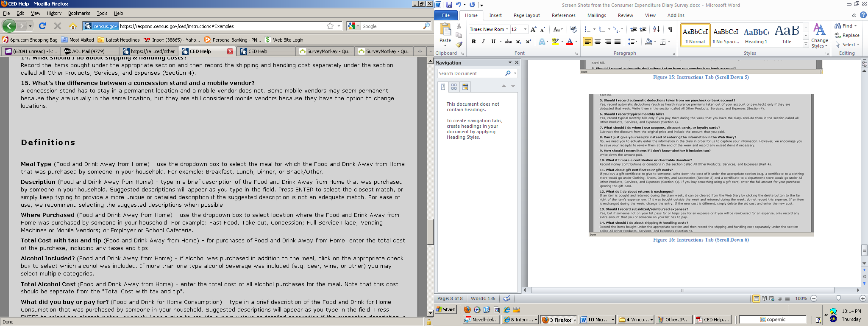Open the Navigation pane search options dropdown
The width and height of the screenshot is (868, 326).
click(515, 73)
